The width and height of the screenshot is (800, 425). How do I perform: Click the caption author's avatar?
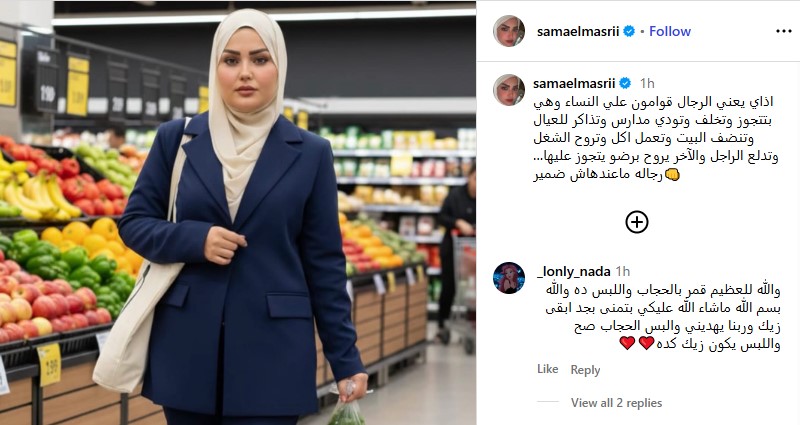[509, 90]
